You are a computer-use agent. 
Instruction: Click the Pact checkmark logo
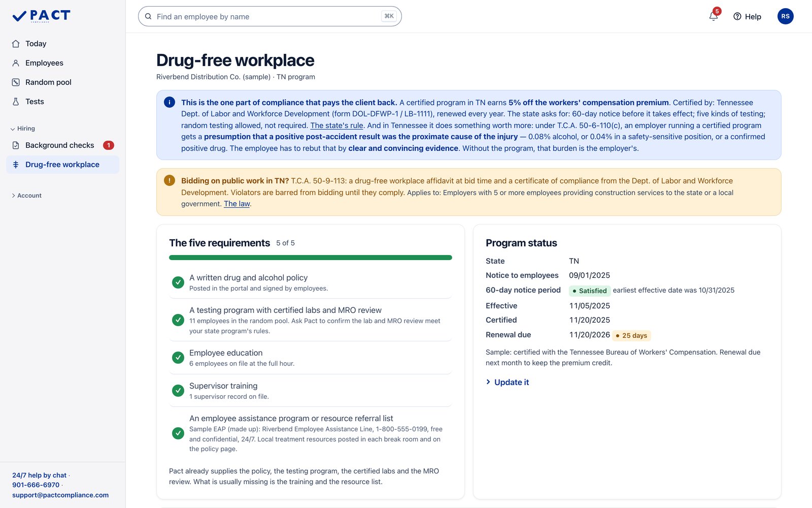(19, 16)
